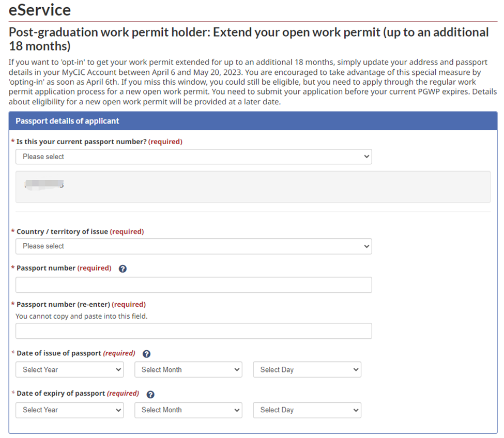Click the 'Passport details of applicant' header
Viewport: 504px width, 438px height.
pyautogui.click(x=253, y=121)
